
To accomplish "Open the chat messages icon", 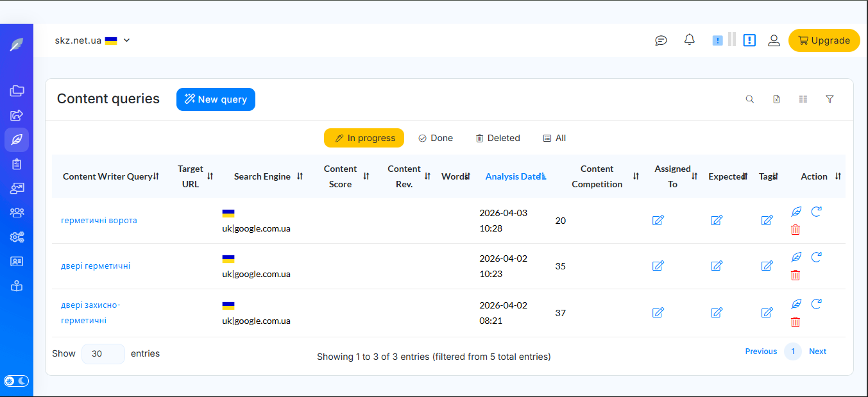I will pyautogui.click(x=661, y=40).
